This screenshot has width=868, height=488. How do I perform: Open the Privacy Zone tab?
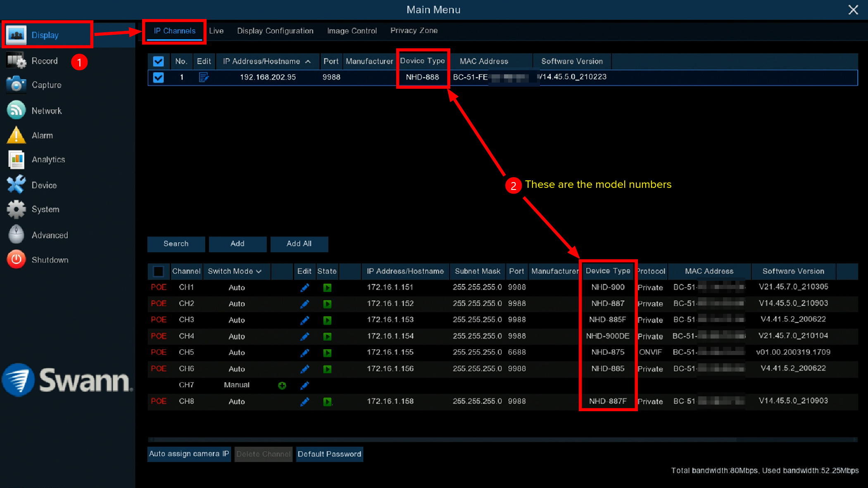click(x=414, y=31)
